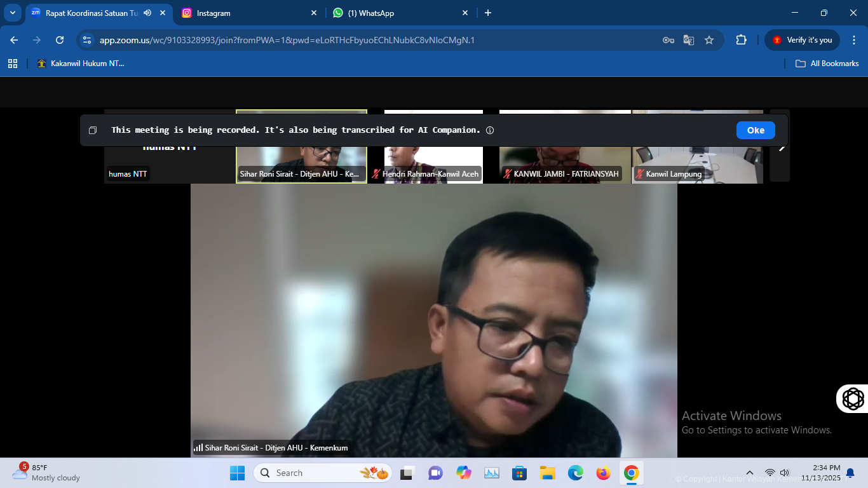868x488 pixels.
Task: Open the Chrome Extensions puzzle icon
Action: 741,40
